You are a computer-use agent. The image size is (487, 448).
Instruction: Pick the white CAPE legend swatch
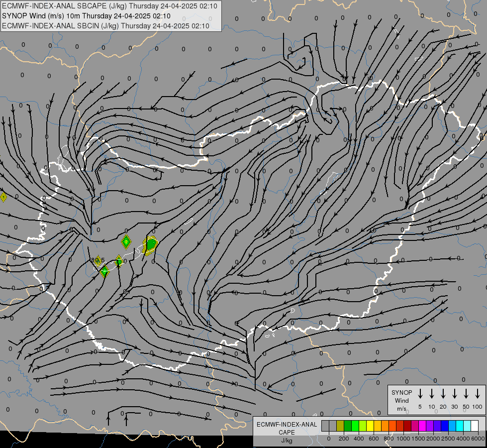tap(475, 426)
